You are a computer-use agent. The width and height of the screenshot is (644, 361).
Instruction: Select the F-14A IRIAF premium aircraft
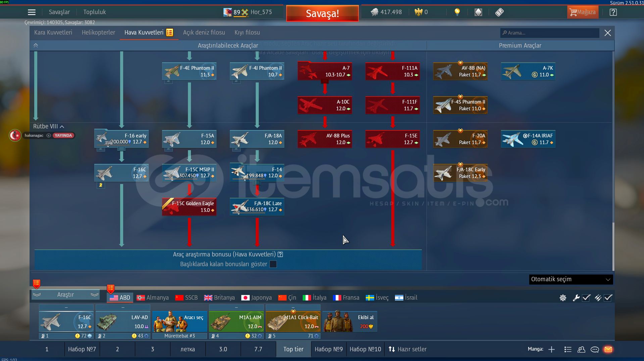[x=528, y=139]
